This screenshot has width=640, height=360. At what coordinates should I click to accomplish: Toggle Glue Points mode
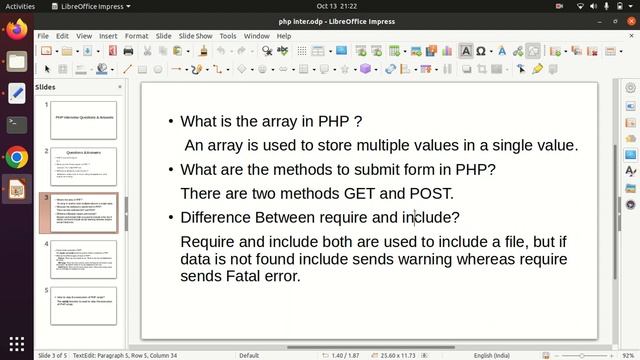click(537, 69)
